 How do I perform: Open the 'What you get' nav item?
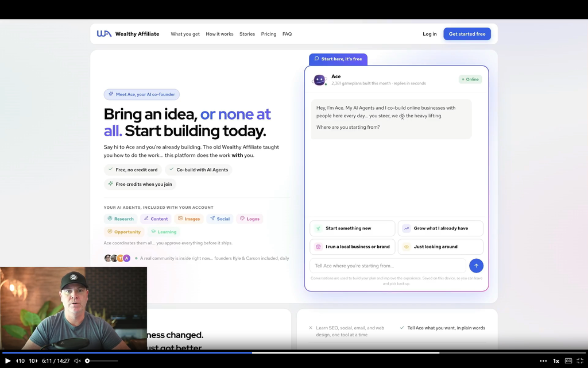click(x=185, y=34)
